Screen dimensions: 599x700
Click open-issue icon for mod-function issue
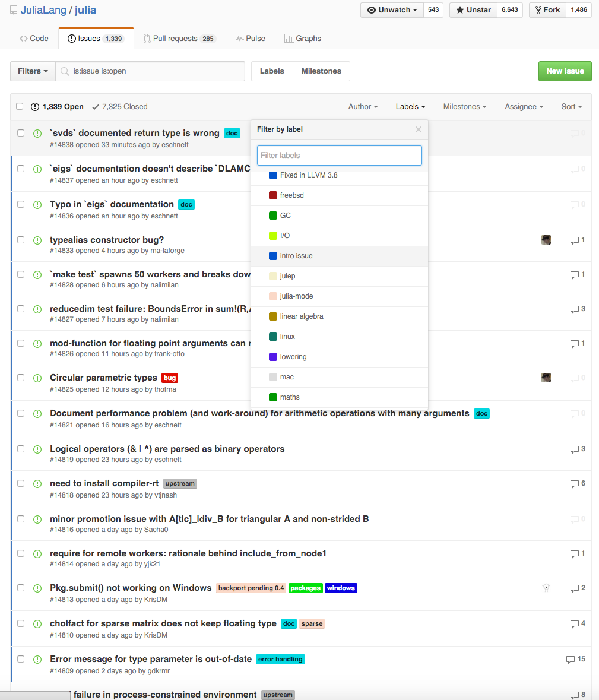click(x=37, y=344)
